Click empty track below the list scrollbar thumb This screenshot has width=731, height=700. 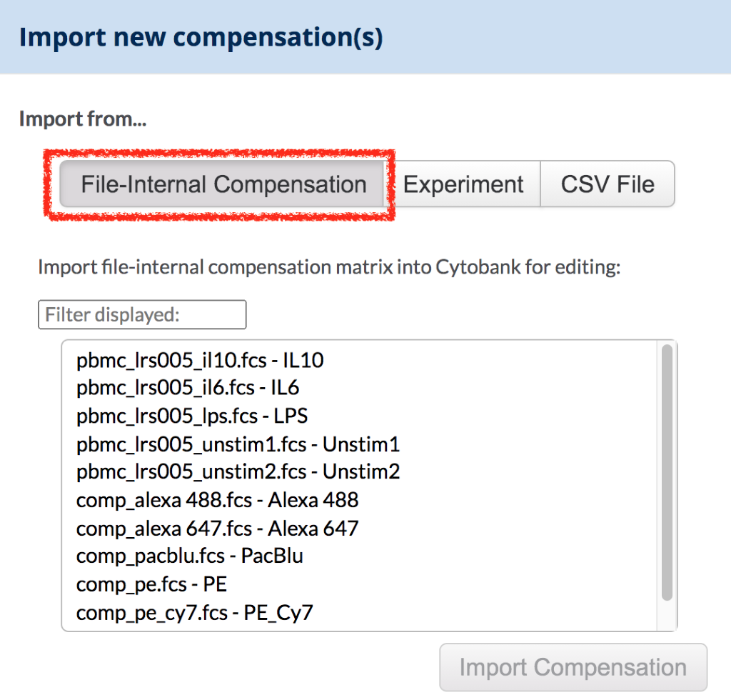pyautogui.click(x=667, y=616)
